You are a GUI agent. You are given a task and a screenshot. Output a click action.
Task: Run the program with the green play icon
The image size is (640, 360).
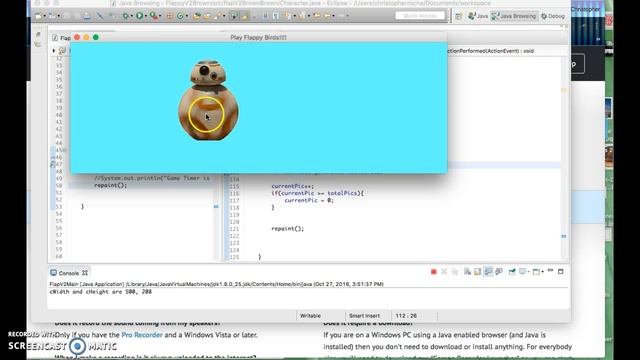140,16
